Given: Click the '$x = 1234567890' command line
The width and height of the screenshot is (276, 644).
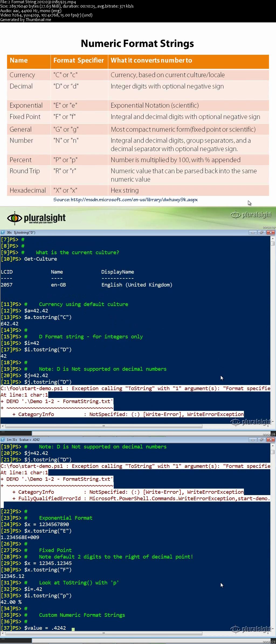Looking at the screenshot, I should click(35, 524).
